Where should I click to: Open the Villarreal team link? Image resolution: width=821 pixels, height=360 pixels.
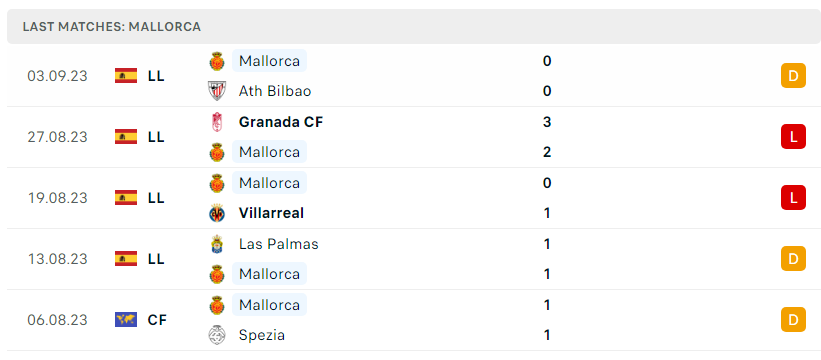(271, 213)
